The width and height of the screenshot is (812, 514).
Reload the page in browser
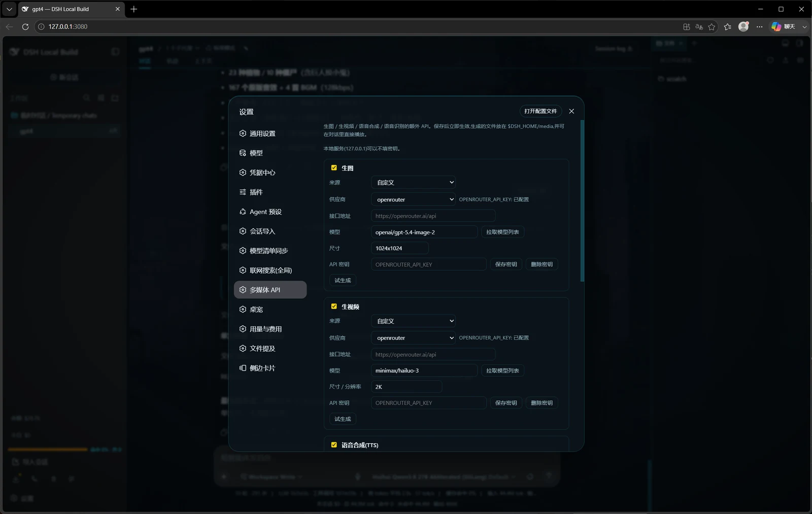(x=25, y=26)
